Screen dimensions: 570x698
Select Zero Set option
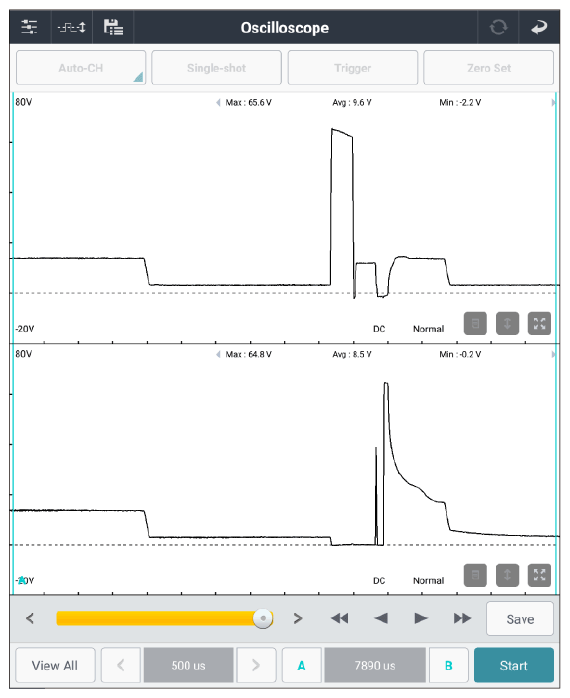pyautogui.click(x=489, y=68)
